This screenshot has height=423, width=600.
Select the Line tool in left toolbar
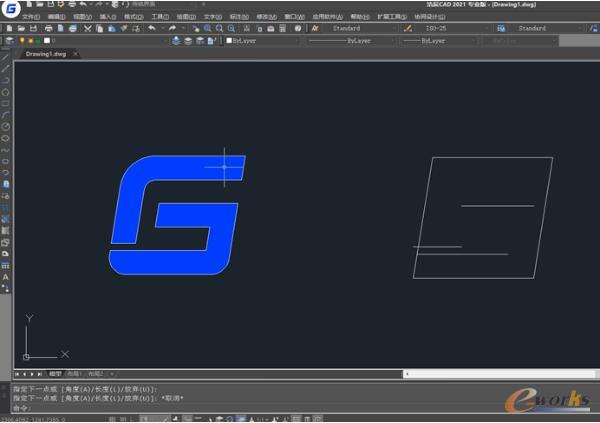5,57
